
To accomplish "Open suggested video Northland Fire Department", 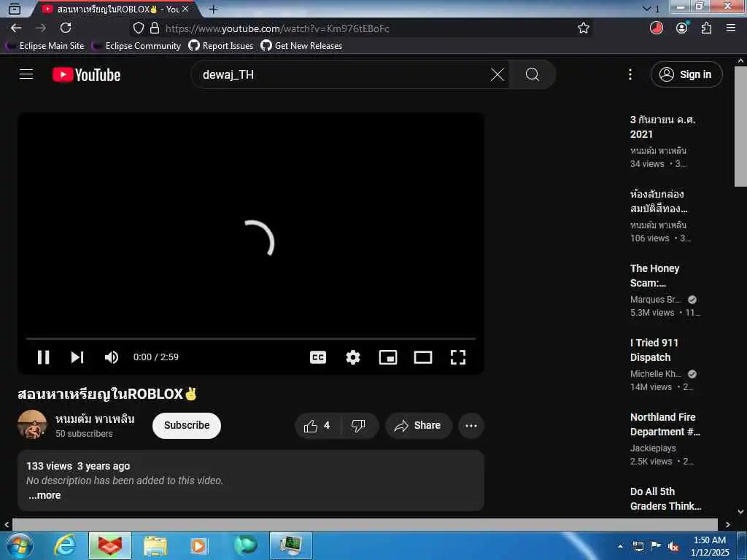I will click(x=665, y=424).
